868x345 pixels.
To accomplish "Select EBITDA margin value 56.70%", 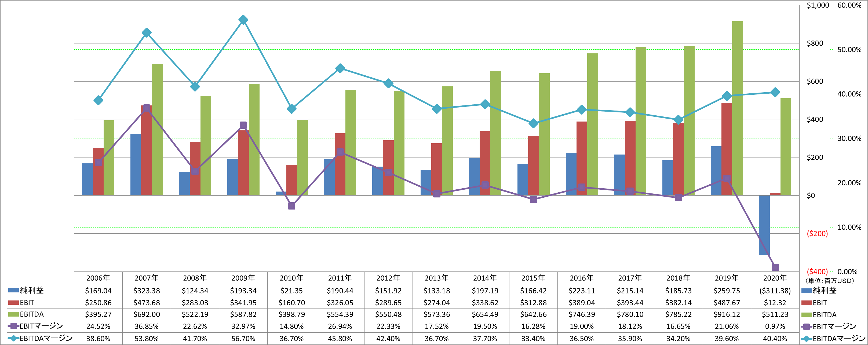I will click(x=243, y=339).
